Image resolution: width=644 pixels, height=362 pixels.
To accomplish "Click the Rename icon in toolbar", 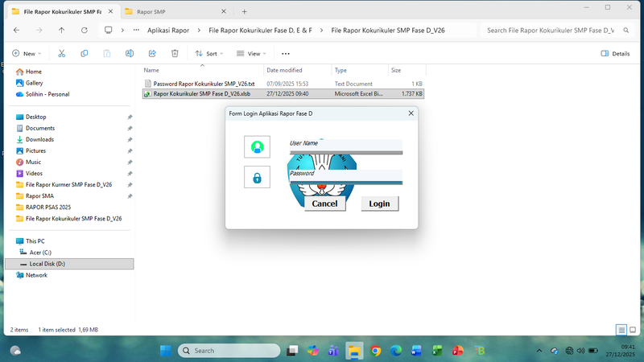I will (130, 53).
